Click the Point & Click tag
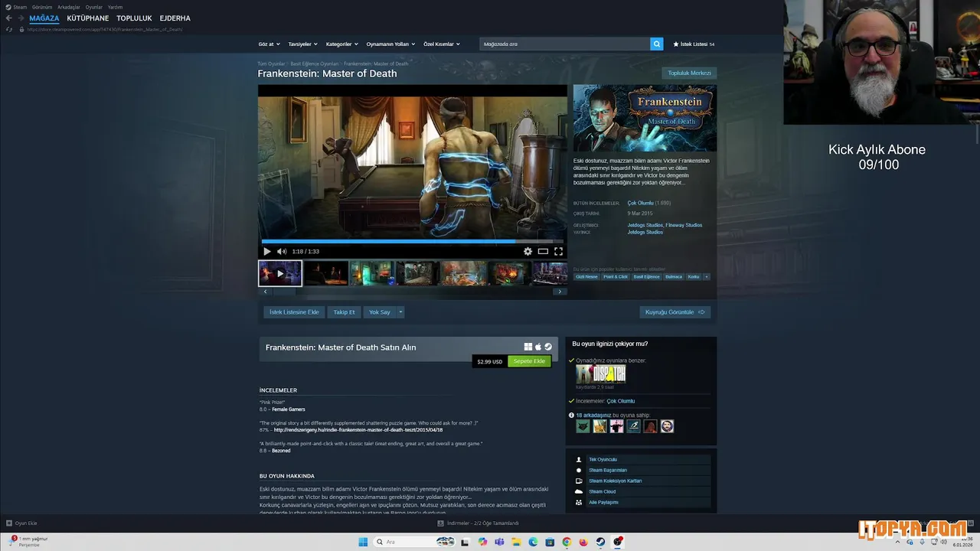This screenshot has width=980, height=551. coord(616,277)
